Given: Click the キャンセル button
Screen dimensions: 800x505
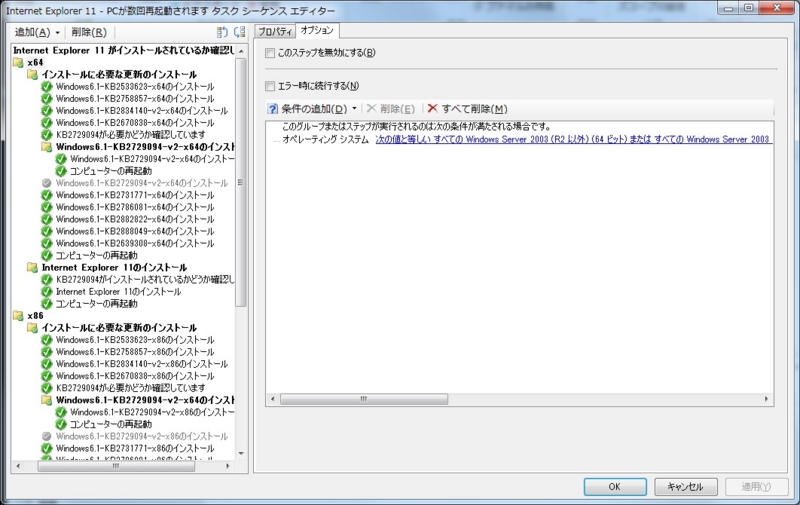Looking at the screenshot, I should pos(686,487).
